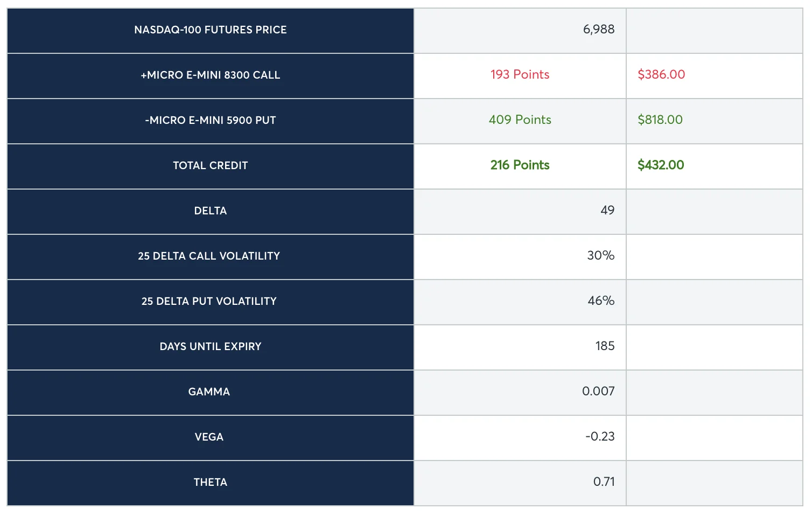
Task: Click the red $386.00 amount
Action: tap(661, 75)
